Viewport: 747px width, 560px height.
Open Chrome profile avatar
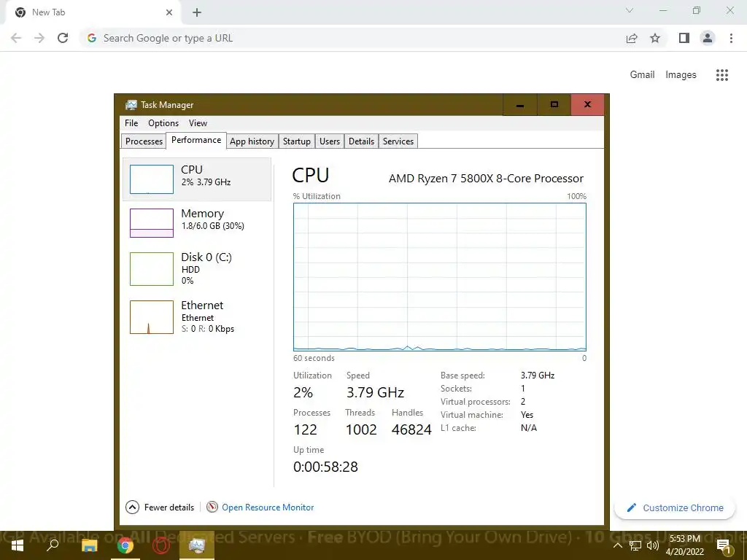[x=708, y=38]
